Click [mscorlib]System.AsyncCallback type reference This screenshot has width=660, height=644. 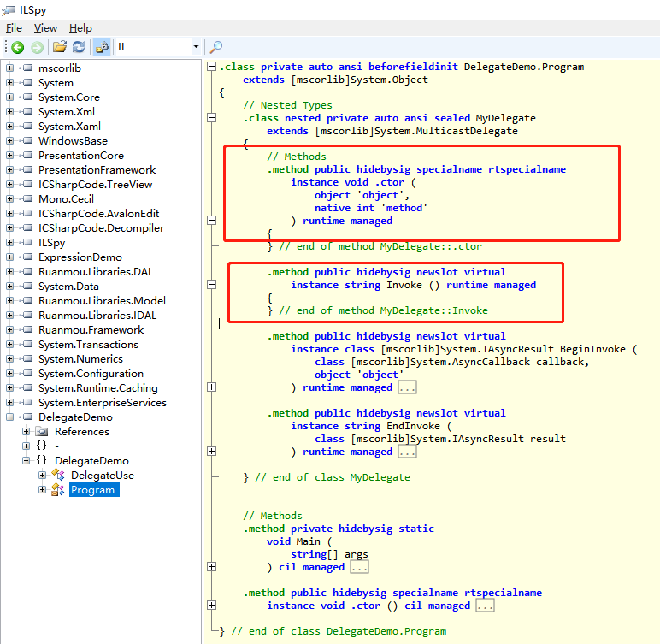[x=440, y=362]
